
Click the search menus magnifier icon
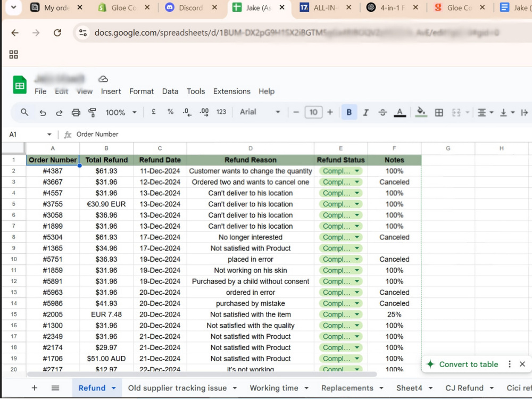click(24, 112)
